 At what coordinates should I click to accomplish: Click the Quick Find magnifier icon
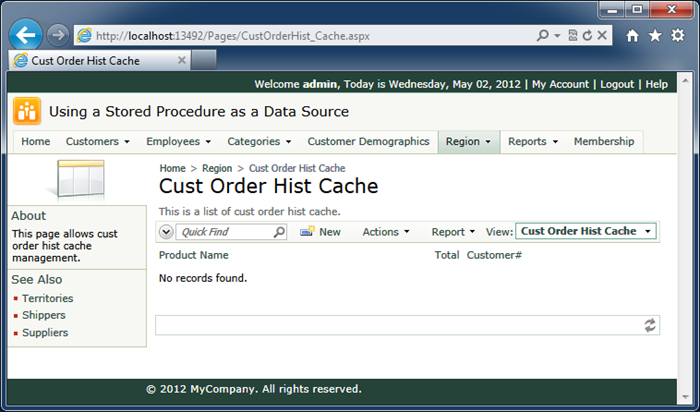point(279,232)
